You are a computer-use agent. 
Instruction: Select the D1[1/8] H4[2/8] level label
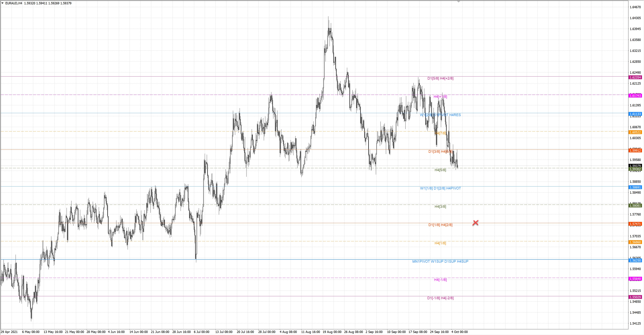440,225
